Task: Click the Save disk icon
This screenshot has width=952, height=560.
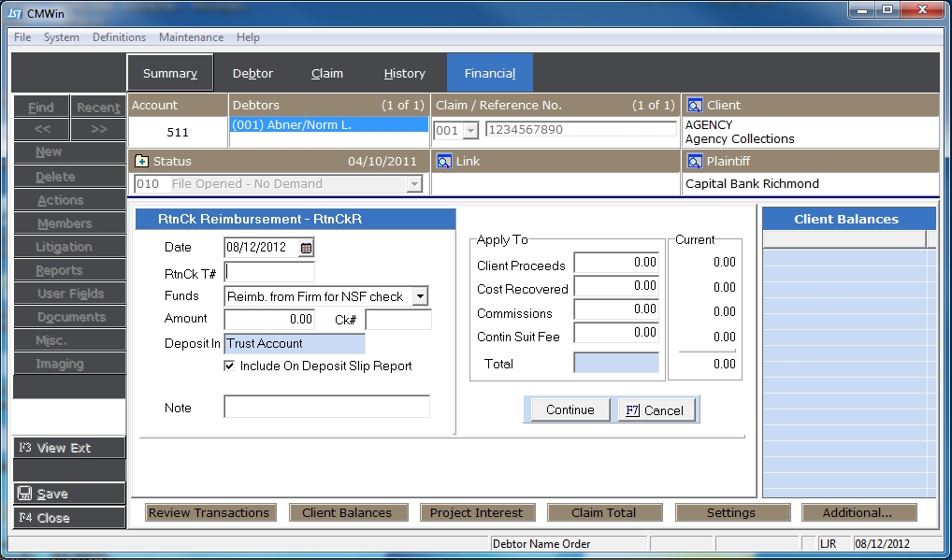Action: tap(25, 494)
